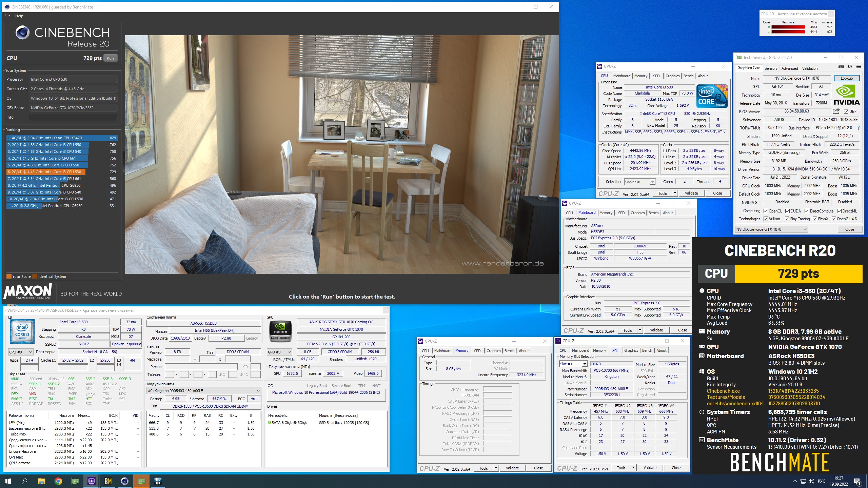Open the GPU selection dropdown in GPU-Z
The height and width of the screenshot is (488, 868).
click(x=771, y=229)
